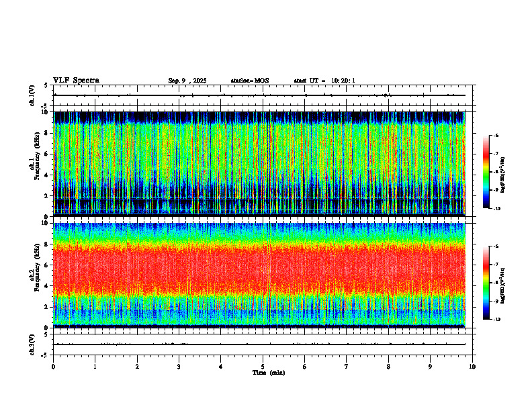532x411 pixels.
Task: Click the VLF Spectra title text
Action: pos(76,81)
